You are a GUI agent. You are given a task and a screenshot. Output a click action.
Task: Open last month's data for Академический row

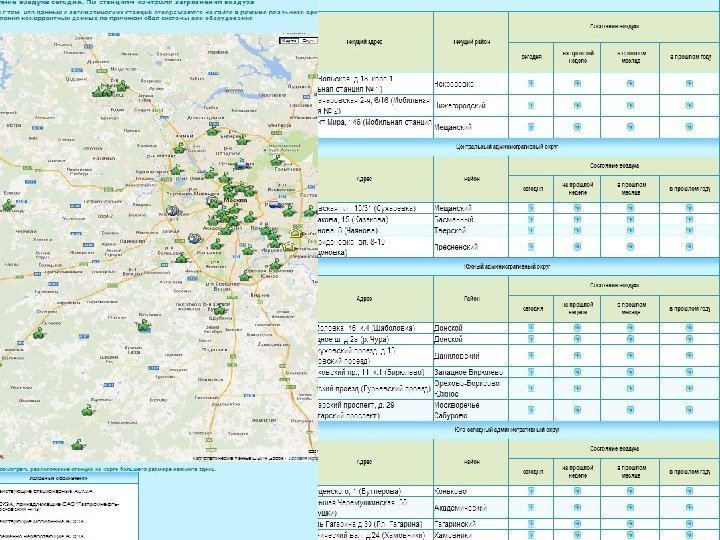[x=630, y=507]
